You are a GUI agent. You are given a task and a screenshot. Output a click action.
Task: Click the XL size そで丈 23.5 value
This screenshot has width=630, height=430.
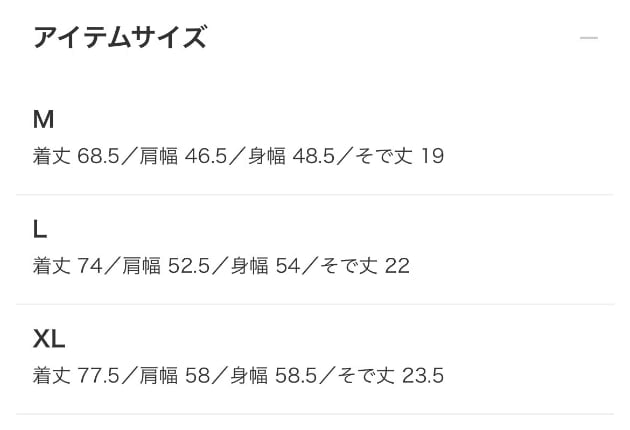(x=391, y=375)
